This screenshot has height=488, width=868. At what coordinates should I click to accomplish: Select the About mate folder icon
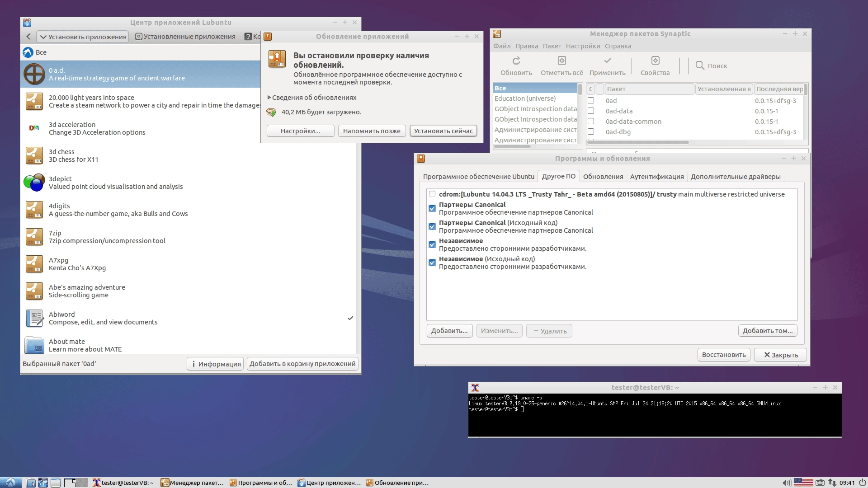(x=34, y=345)
